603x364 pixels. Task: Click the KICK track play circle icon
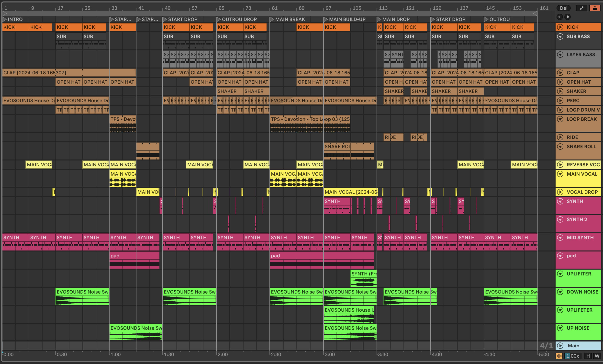point(560,27)
